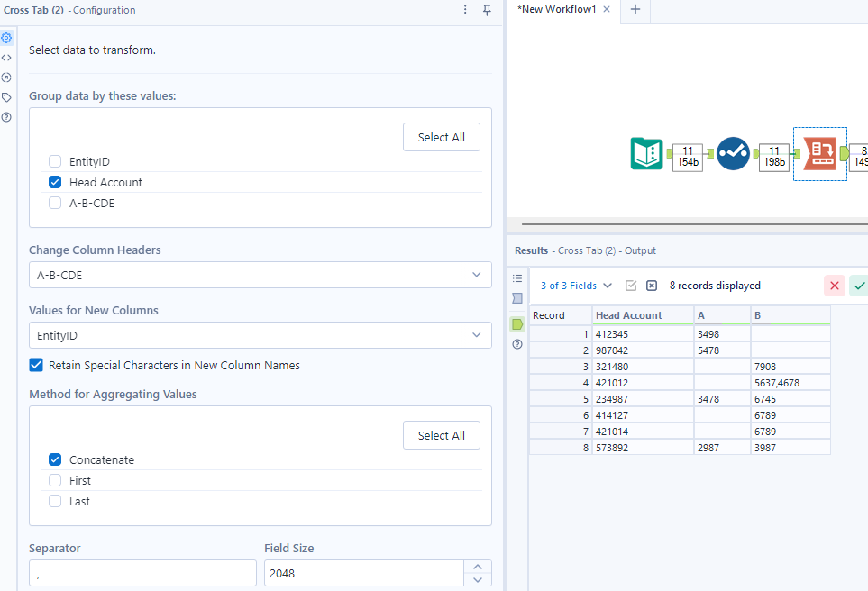This screenshot has width=868, height=591.
Task: Open Values for New Columns dropdown
Action: (x=260, y=335)
